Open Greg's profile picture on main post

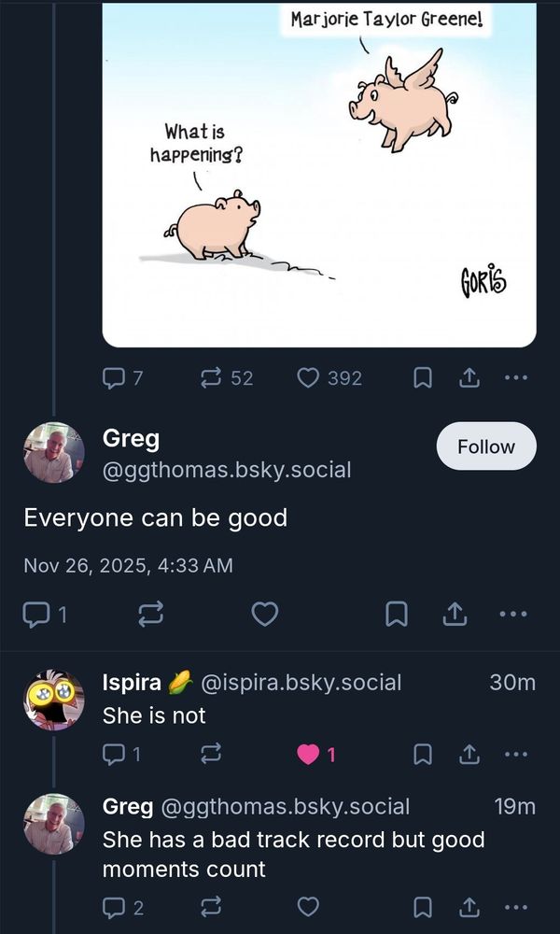(x=53, y=453)
